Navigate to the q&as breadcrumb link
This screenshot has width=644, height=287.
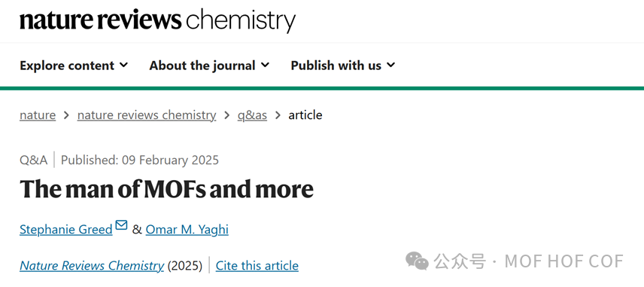click(x=252, y=115)
